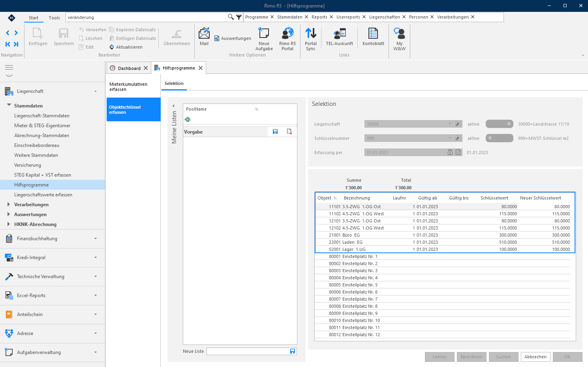
Task: Go to next record arrow
Action: click(x=16, y=33)
